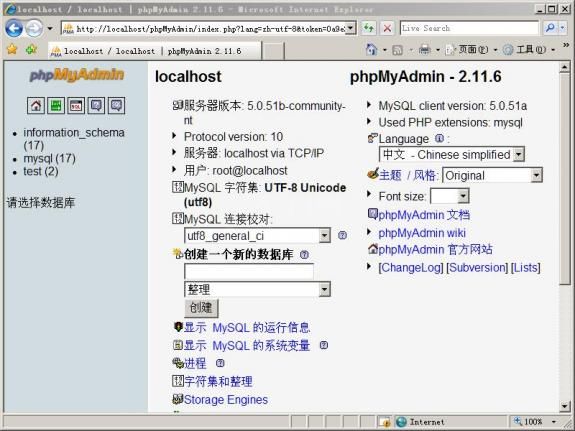
Task: Open the Original theme dropdown
Action: coord(536,175)
